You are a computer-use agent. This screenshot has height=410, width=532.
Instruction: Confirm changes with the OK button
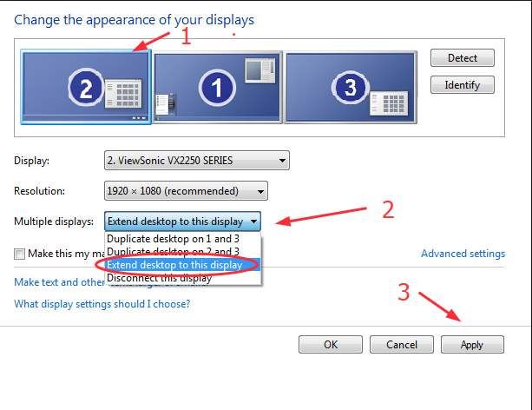[x=330, y=345]
